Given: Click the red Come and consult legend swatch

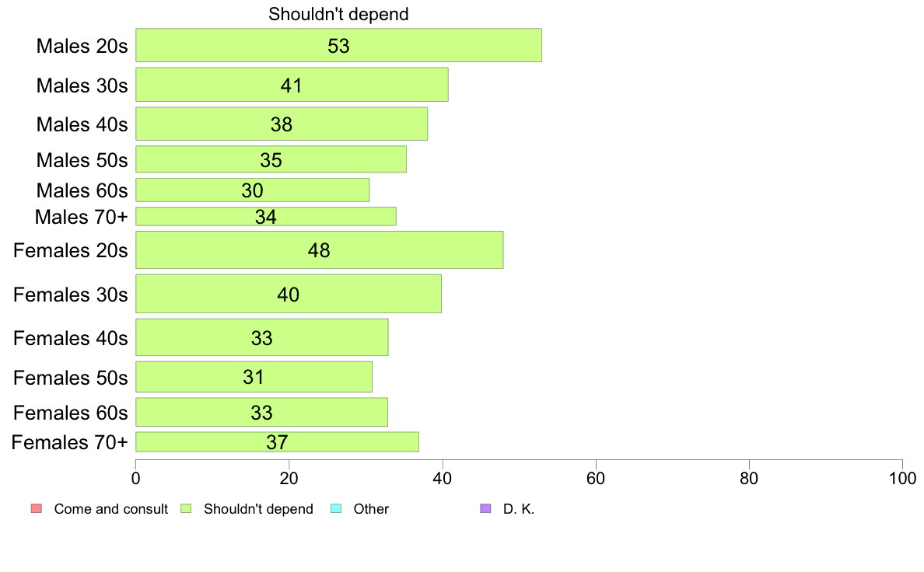Looking at the screenshot, I should pyautogui.click(x=37, y=508).
